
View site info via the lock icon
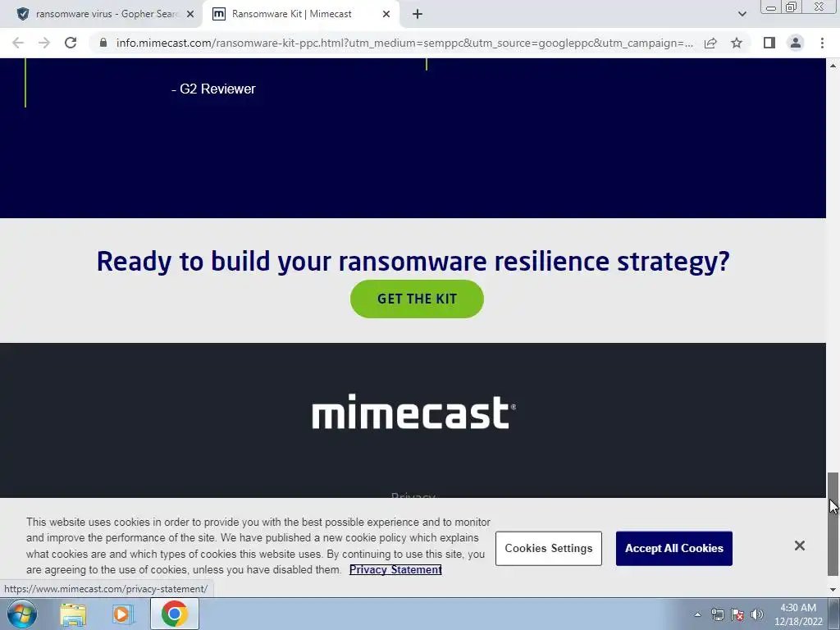coord(103,43)
